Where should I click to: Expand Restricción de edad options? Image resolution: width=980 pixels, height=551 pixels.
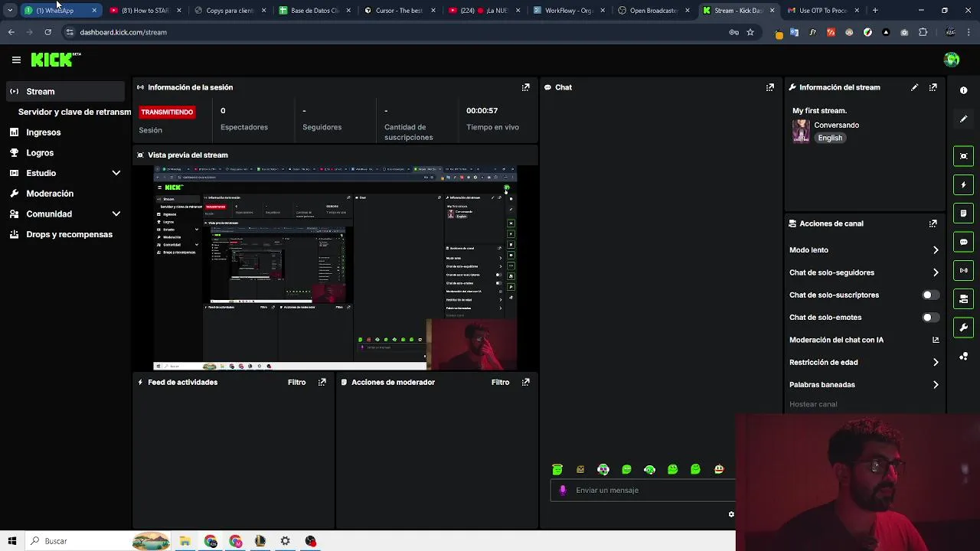click(x=936, y=362)
